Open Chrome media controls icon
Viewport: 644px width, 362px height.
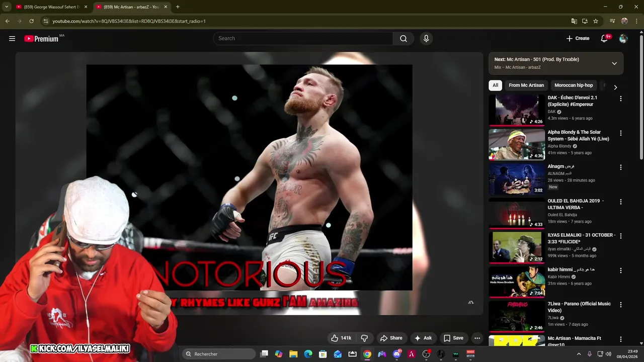(612, 21)
